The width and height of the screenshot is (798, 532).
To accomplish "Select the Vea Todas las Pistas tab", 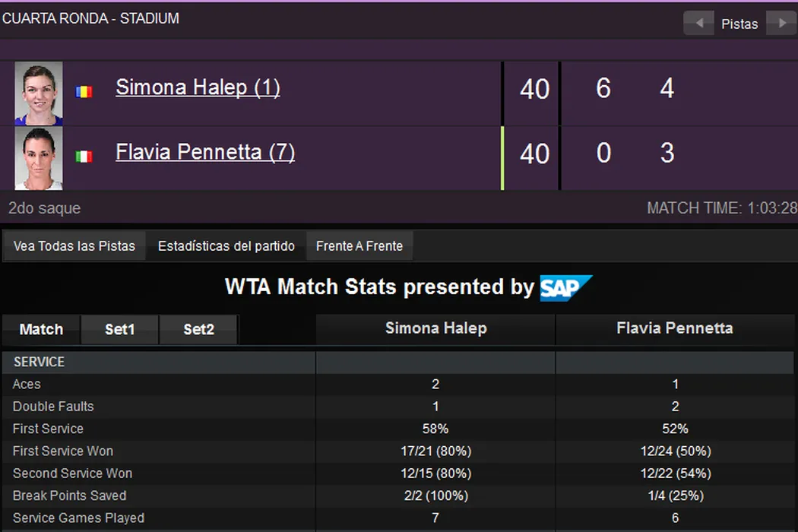I will pos(74,246).
